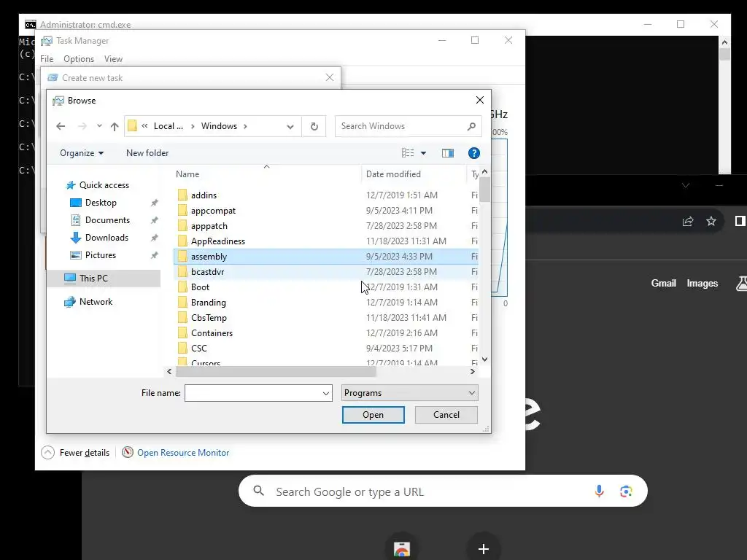Screen dimensions: 747x560
Task: Start Google voice search
Action: 600,491
